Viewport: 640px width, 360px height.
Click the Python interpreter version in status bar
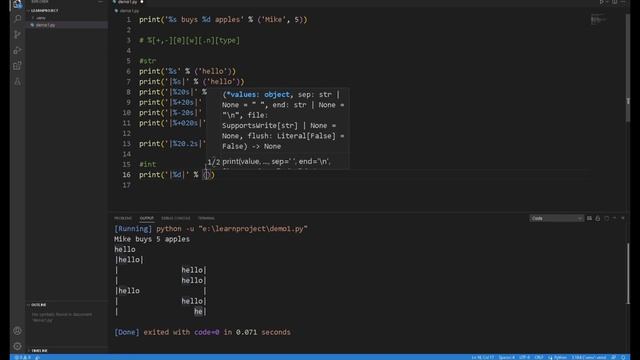[x=589, y=357]
